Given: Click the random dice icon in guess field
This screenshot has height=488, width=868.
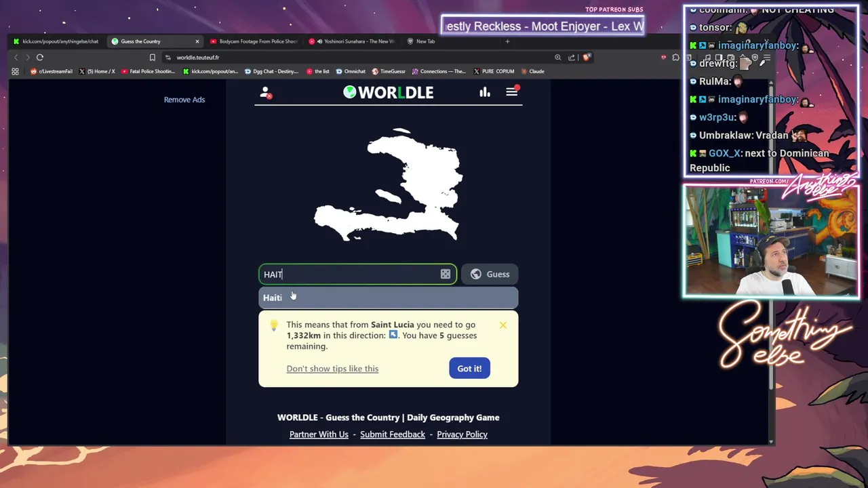Looking at the screenshot, I should point(446,274).
